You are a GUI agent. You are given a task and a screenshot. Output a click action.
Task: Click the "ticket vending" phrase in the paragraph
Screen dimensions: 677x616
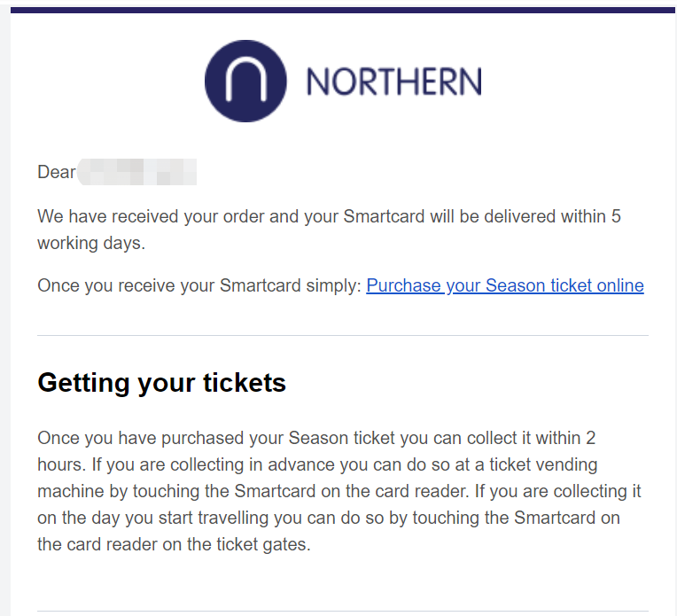[x=543, y=464]
